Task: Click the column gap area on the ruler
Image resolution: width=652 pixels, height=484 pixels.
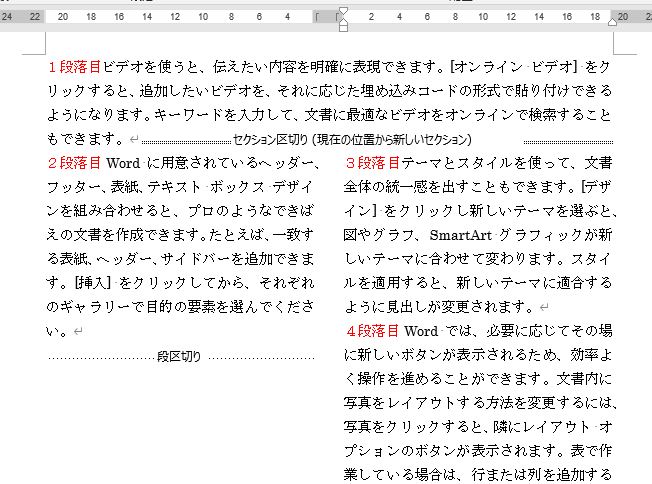Action: click(328, 17)
